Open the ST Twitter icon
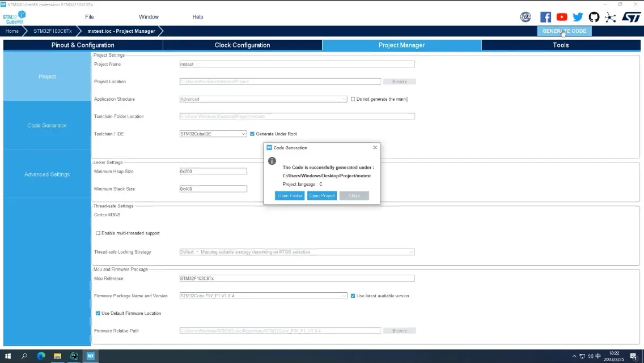 pos(578,17)
